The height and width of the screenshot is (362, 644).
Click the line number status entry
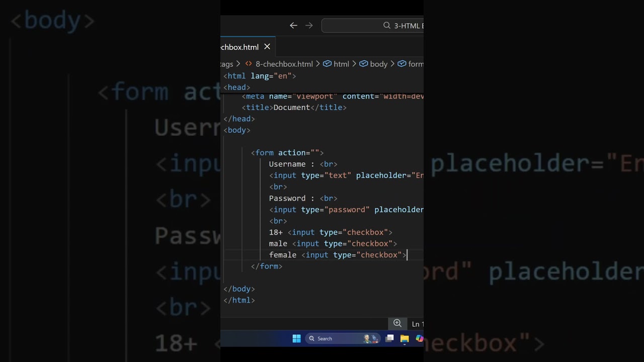418,324
